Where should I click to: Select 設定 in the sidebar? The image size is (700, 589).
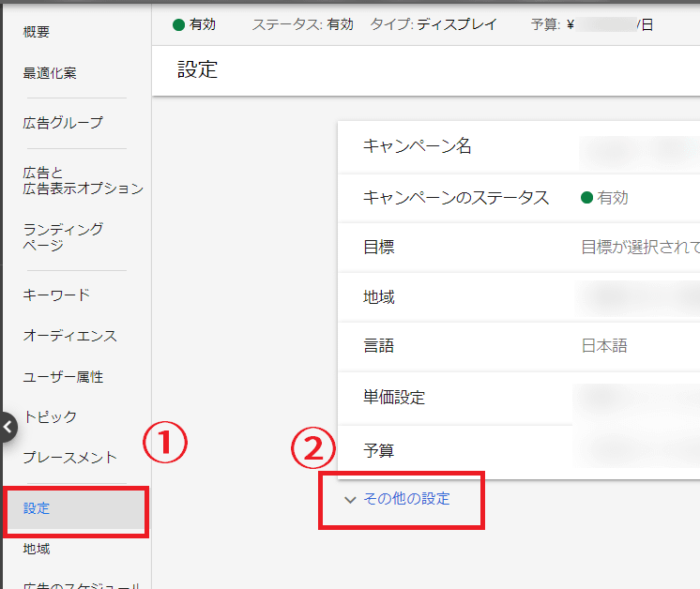(x=37, y=509)
